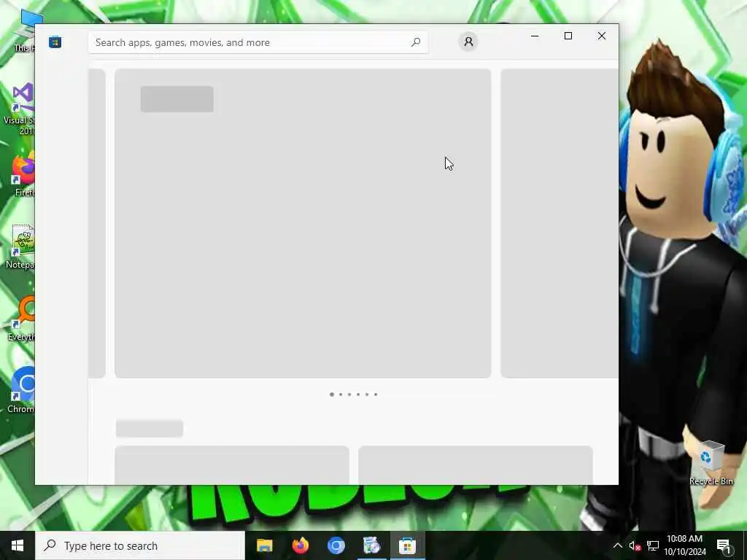The height and width of the screenshot is (560, 747).
Task: Focus the Search apps, games, movies field
Action: pyautogui.click(x=258, y=42)
